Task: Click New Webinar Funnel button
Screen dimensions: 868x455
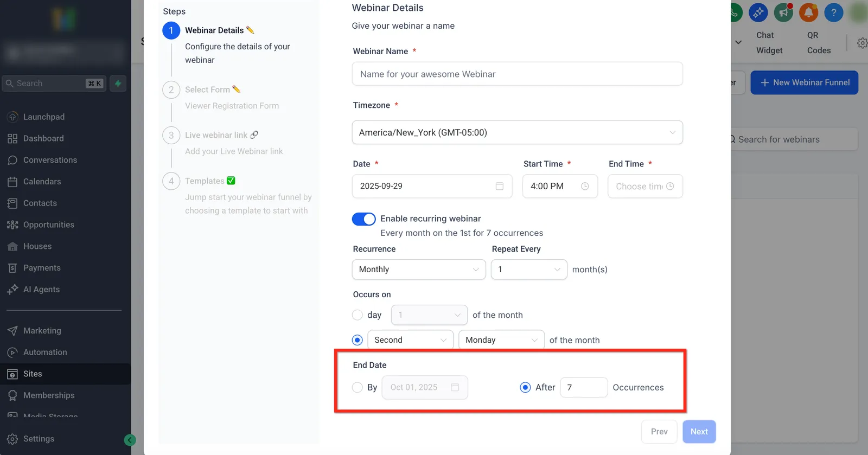Action: (804, 82)
